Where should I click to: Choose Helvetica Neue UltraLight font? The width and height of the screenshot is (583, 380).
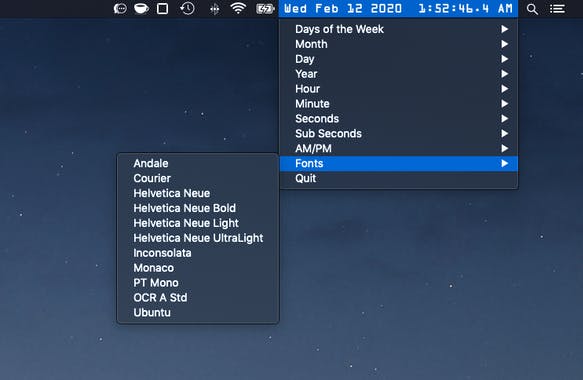click(198, 238)
